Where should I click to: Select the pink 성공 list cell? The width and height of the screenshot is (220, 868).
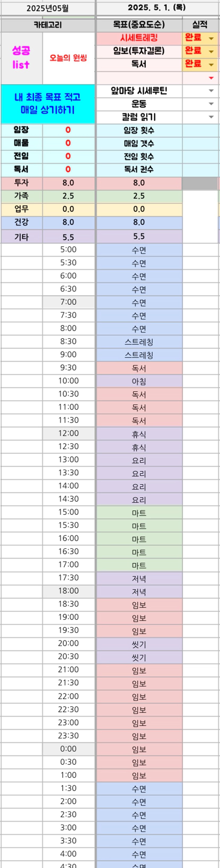(21, 58)
